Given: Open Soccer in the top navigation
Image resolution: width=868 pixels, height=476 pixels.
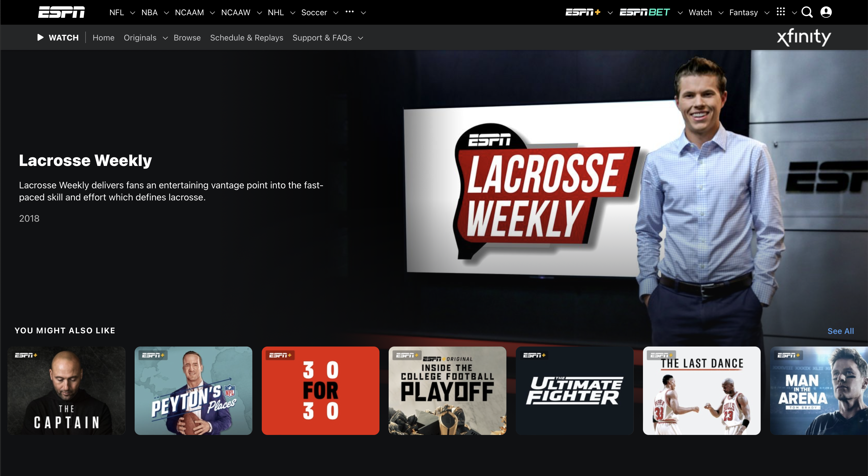Looking at the screenshot, I should [314, 12].
